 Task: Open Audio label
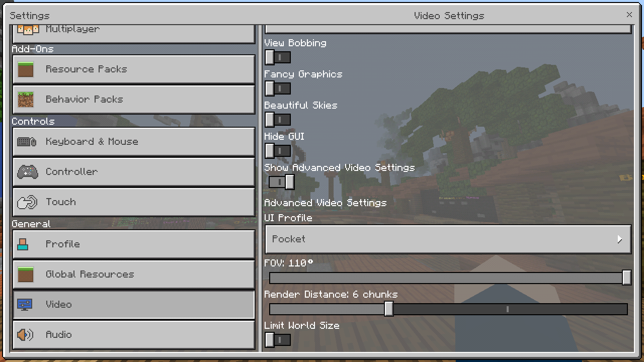click(x=58, y=335)
